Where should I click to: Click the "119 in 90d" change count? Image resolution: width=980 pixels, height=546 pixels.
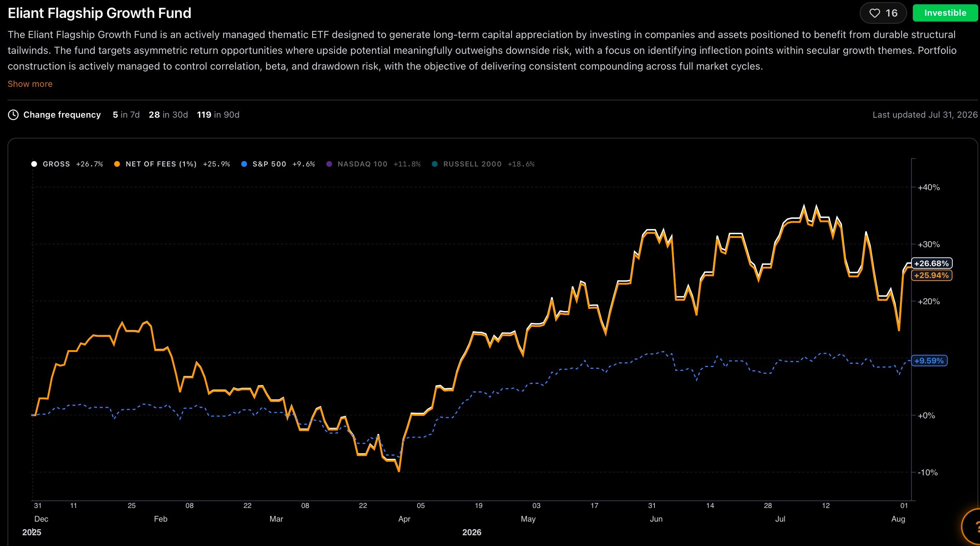point(218,115)
